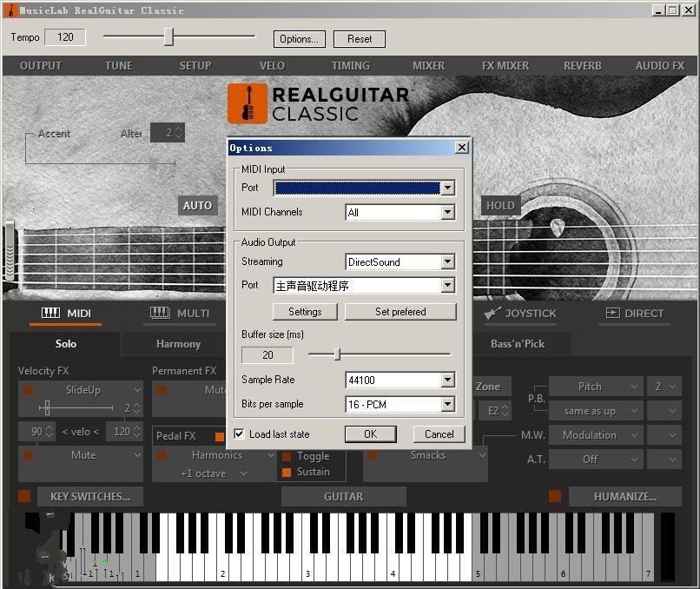Open the AUDIO FX tab
Viewport: 700px width, 589px height.
point(660,66)
